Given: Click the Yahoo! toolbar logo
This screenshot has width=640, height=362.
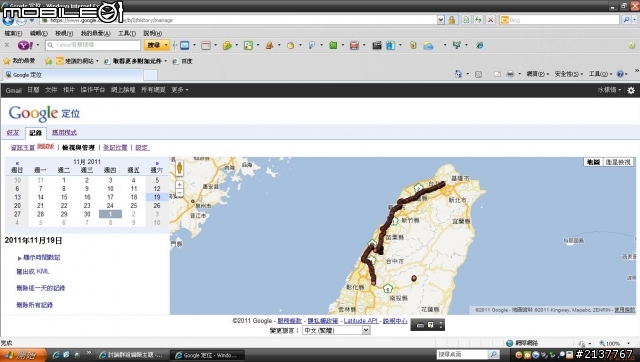Looking at the screenshot, I should pos(25,45).
